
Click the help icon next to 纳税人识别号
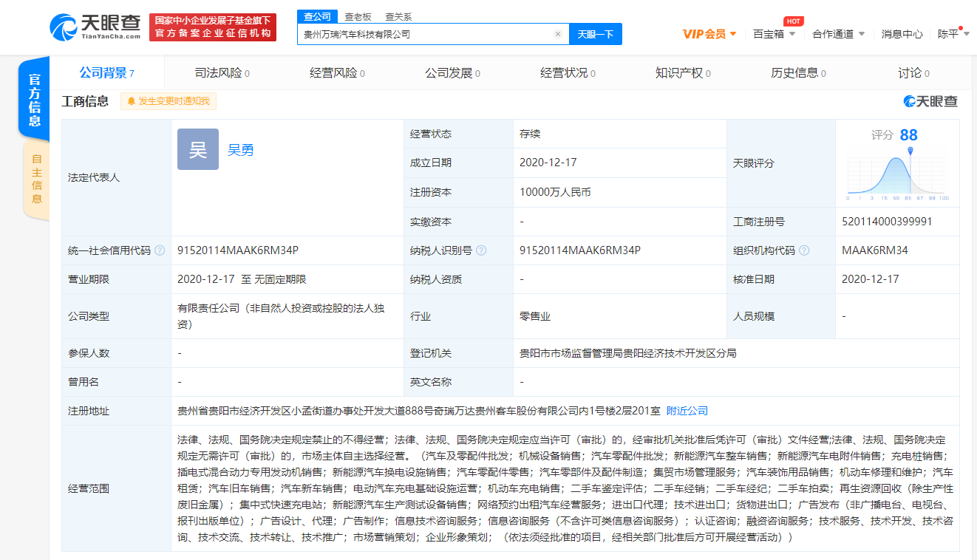point(482,250)
